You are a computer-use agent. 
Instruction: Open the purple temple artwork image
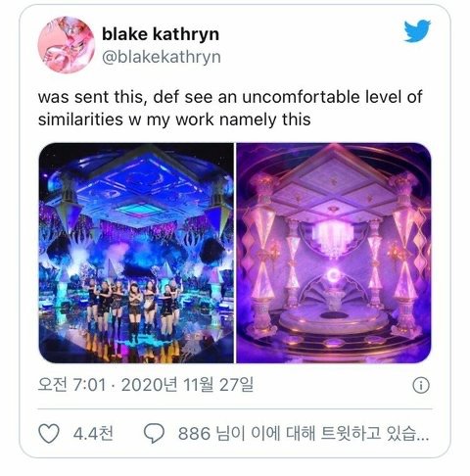point(334,253)
